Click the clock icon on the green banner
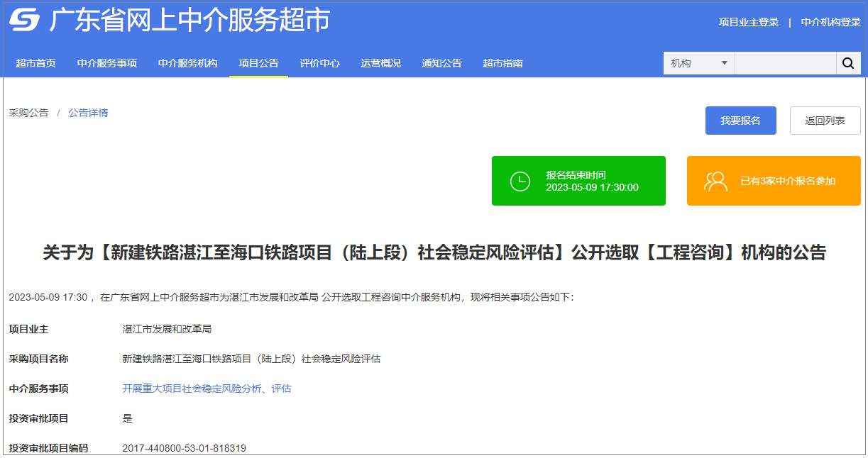The image size is (868, 458). click(521, 180)
